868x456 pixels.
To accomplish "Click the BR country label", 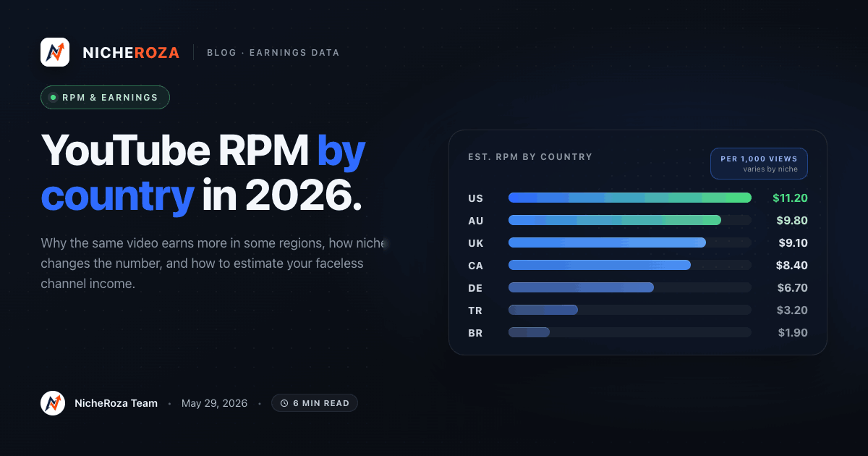I will (x=475, y=332).
